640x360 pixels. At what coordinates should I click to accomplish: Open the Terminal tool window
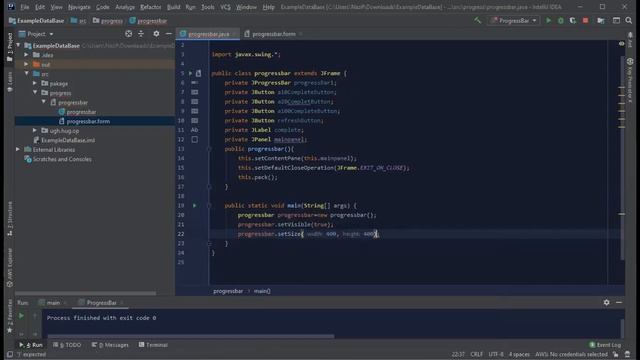pos(153,345)
